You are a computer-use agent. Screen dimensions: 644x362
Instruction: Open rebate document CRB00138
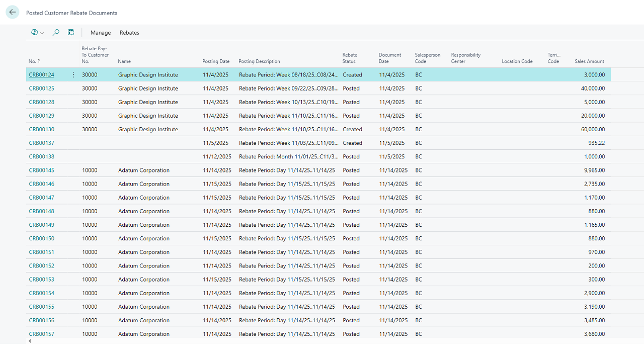[x=41, y=157]
